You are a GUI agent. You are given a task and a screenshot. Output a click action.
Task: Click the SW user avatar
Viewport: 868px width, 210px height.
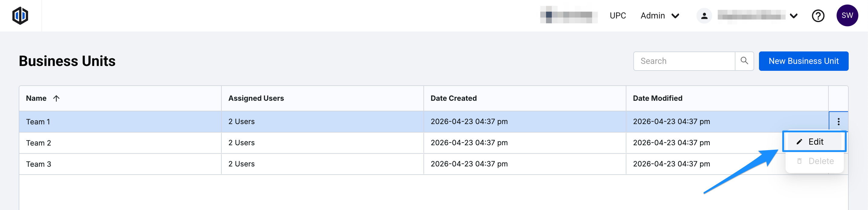847,15
